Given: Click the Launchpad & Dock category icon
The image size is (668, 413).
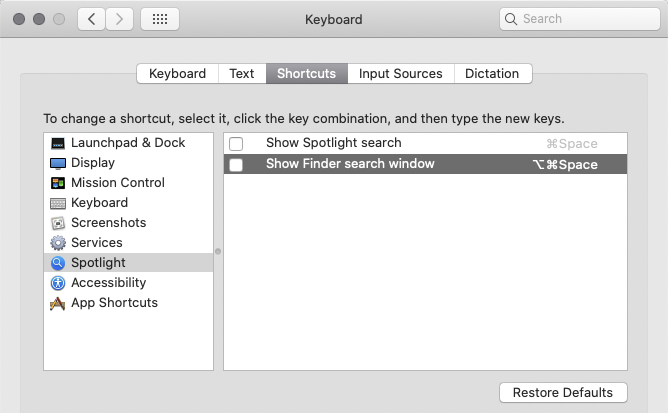Looking at the screenshot, I should (58, 143).
